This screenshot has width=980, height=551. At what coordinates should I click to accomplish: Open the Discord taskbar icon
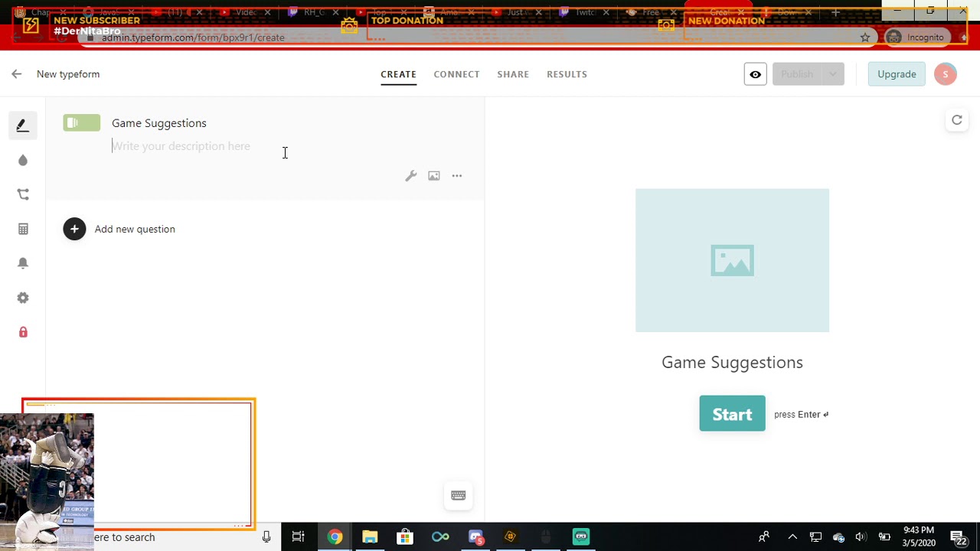tap(475, 537)
